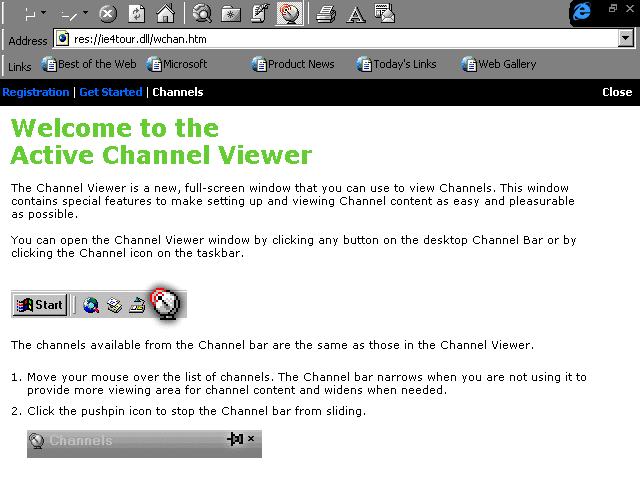
Task: Select the Channels tour section
Action: pyautogui.click(x=178, y=92)
